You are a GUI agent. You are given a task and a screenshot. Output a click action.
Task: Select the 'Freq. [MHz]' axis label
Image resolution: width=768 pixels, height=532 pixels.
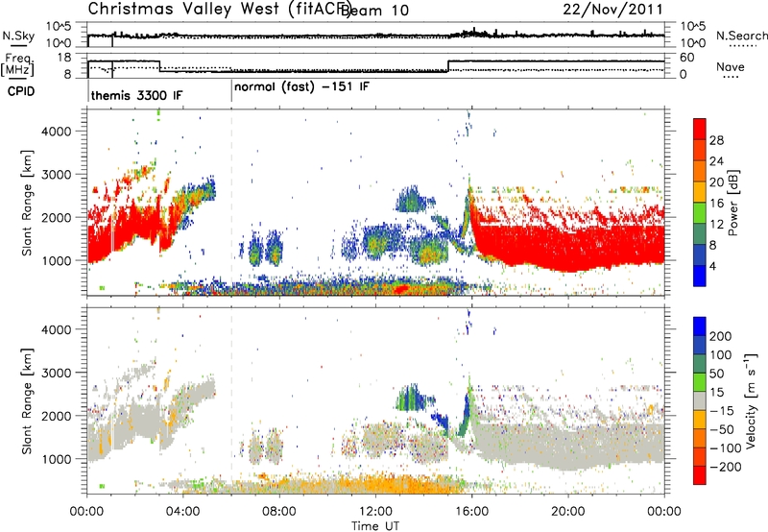point(18,65)
